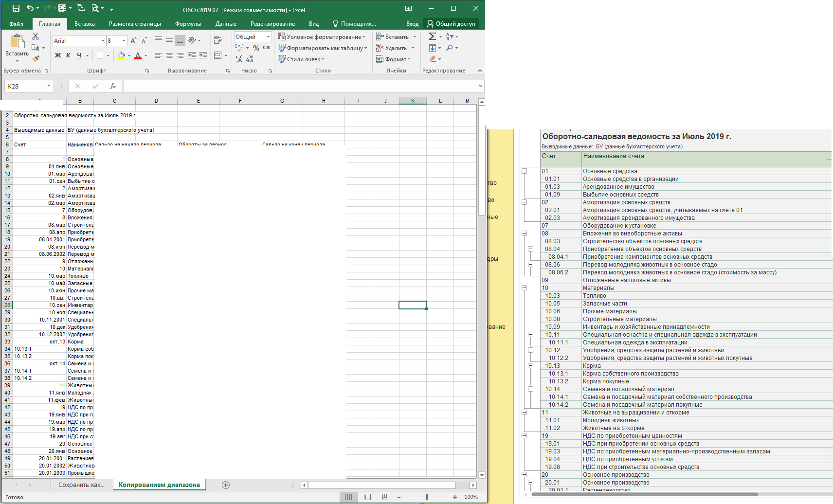
Task: Add a new sheet with plus button
Action: pos(226,485)
